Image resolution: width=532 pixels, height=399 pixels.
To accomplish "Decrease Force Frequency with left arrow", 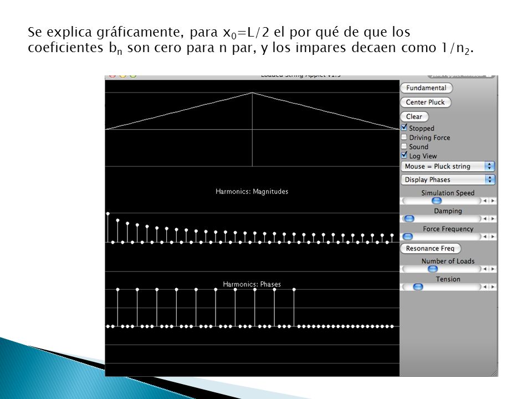I will point(485,237).
